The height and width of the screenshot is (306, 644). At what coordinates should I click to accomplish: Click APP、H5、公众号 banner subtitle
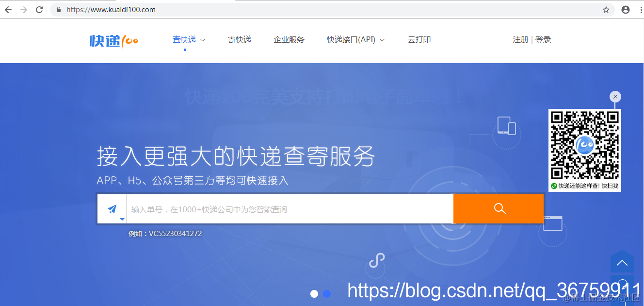193,181
